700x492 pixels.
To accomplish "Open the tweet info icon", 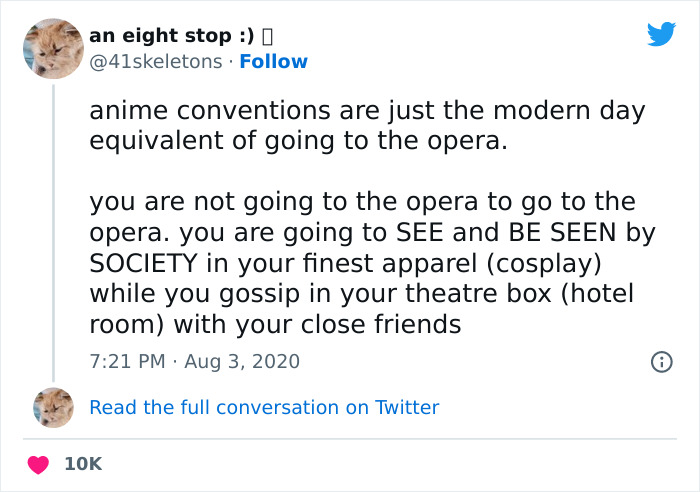I will tap(660, 361).
